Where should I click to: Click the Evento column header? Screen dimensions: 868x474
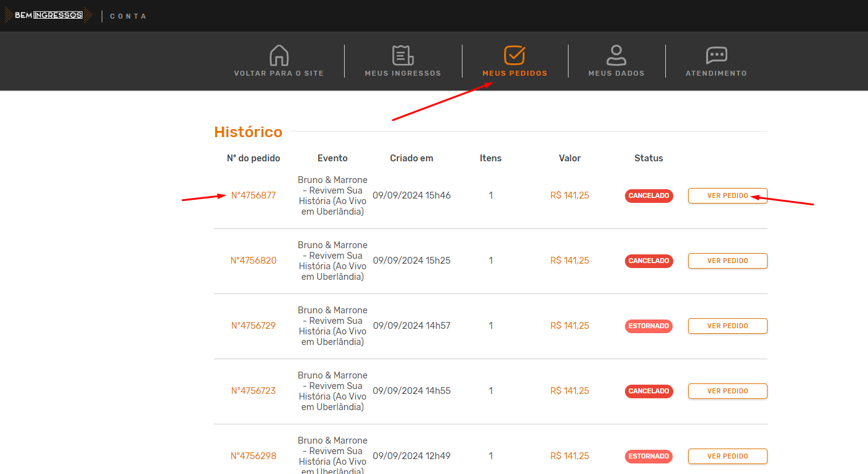click(x=332, y=158)
